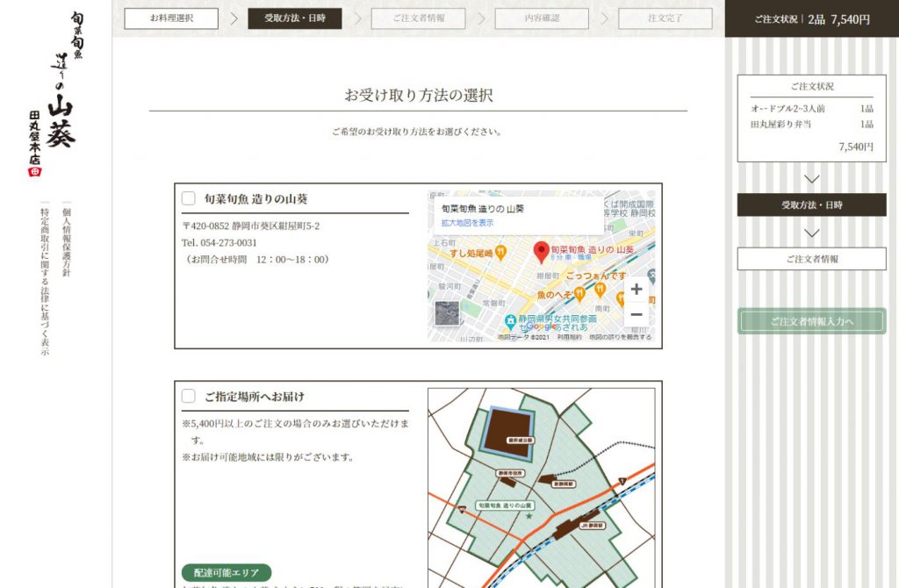The height and width of the screenshot is (588, 899).
Task: Click the ご注文状況 2品 7,540円 header bar
Action: point(812,19)
